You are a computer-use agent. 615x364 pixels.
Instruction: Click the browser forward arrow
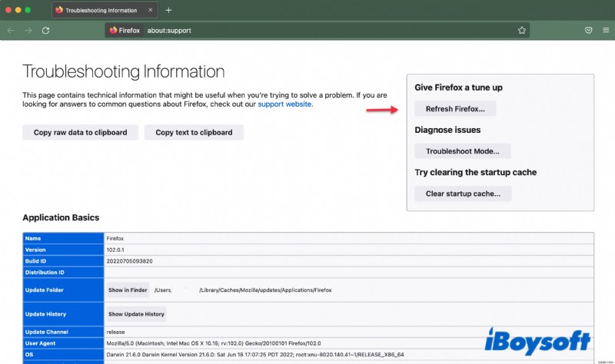28,31
